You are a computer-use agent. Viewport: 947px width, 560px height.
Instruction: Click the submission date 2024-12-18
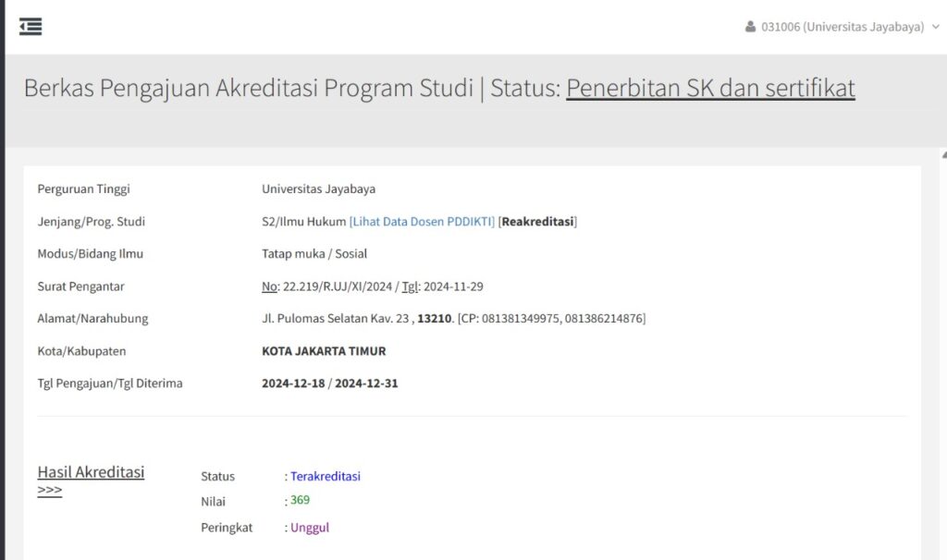[x=293, y=383]
